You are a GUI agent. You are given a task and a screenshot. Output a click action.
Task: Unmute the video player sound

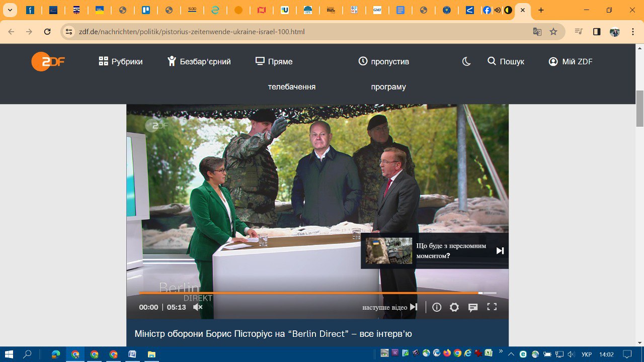[x=198, y=307]
